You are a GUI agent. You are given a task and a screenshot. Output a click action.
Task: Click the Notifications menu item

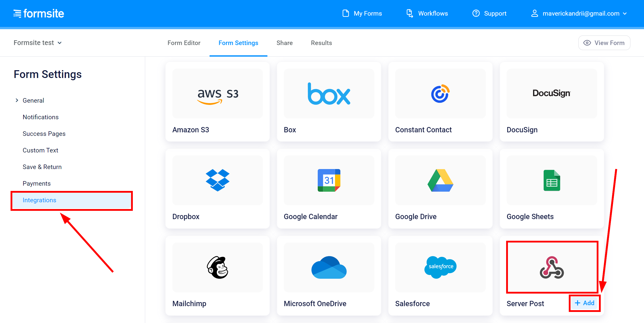pyautogui.click(x=41, y=117)
